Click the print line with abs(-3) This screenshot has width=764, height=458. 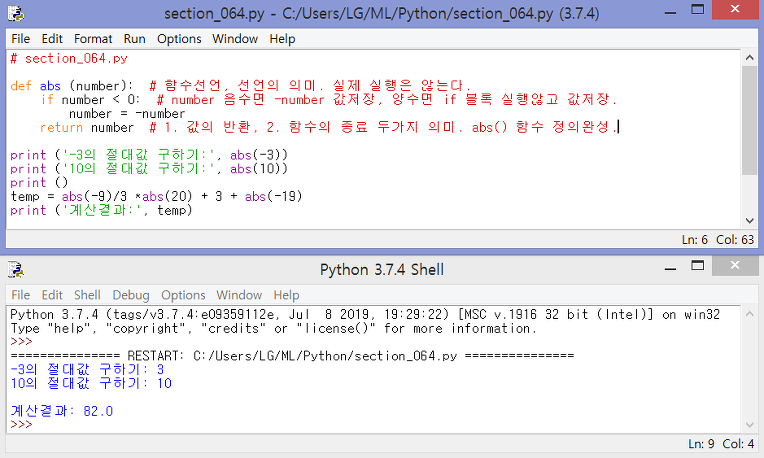click(149, 155)
